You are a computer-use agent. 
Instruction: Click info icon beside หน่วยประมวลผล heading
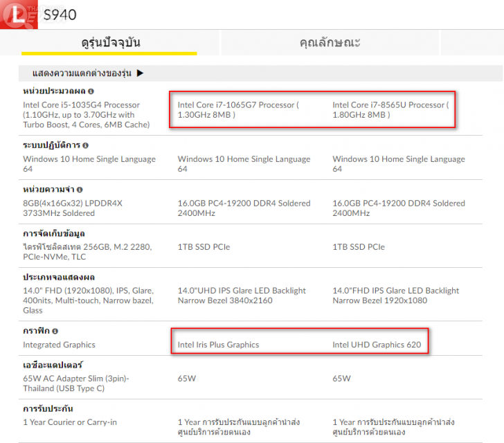click(x=91, y=91)
